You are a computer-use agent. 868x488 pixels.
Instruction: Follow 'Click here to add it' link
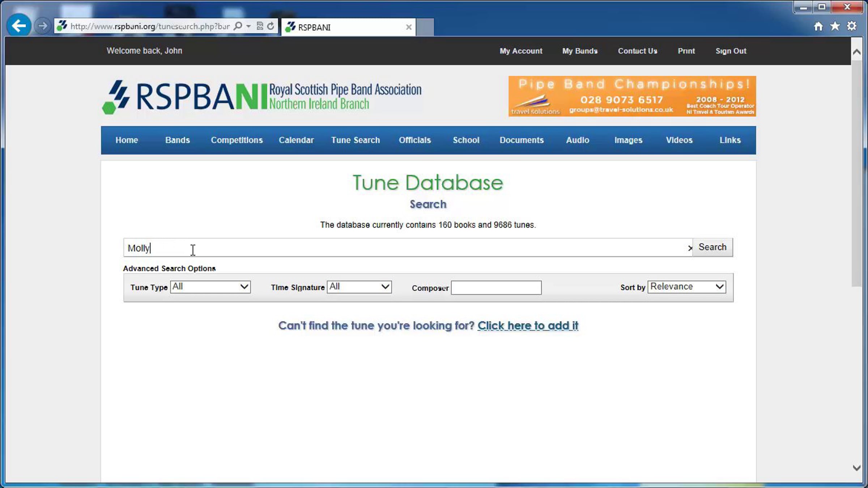[528, 326]
